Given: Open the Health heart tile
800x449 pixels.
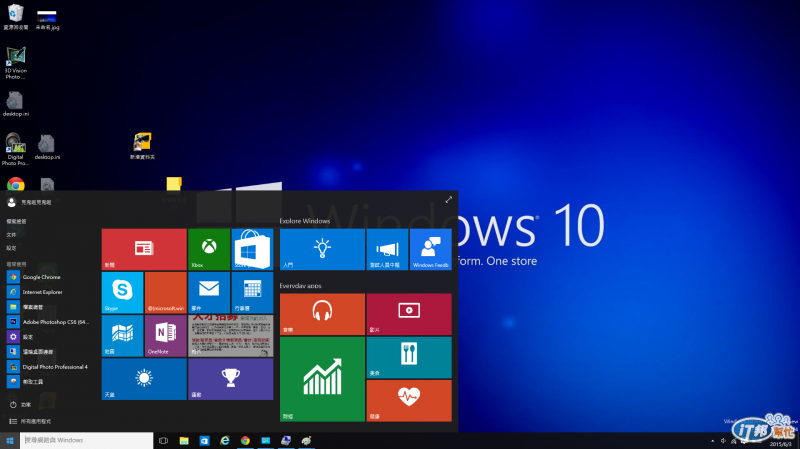Looking at the screenshot, I should [x=409, y=401].
